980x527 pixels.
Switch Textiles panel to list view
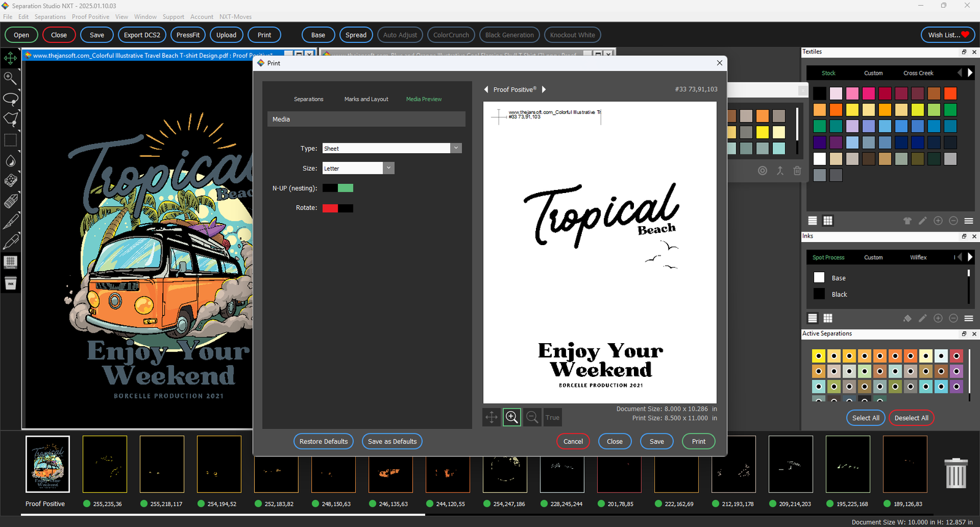(x=812, y=221)
